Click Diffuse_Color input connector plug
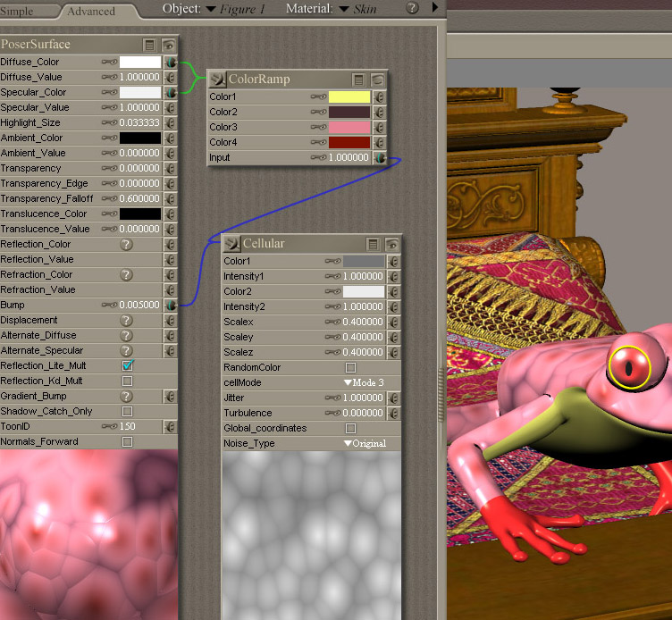 171,63
